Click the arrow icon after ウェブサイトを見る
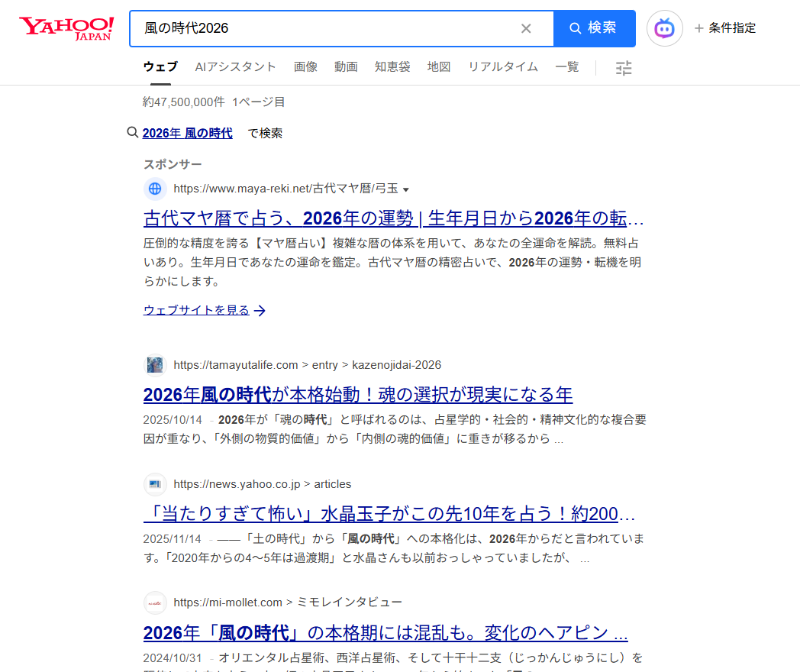The width and height of the screenshot is (800, 672). 260,311
